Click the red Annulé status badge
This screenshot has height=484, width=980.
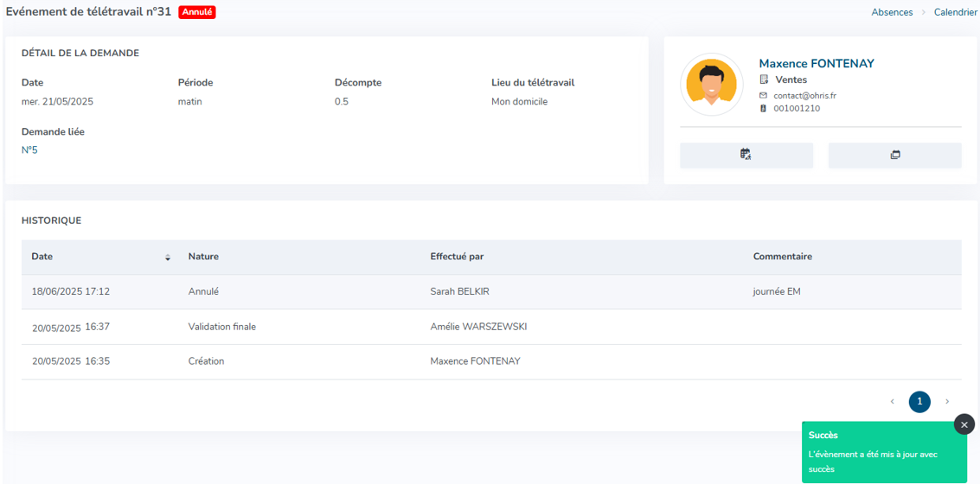click(x=197, y=12)
